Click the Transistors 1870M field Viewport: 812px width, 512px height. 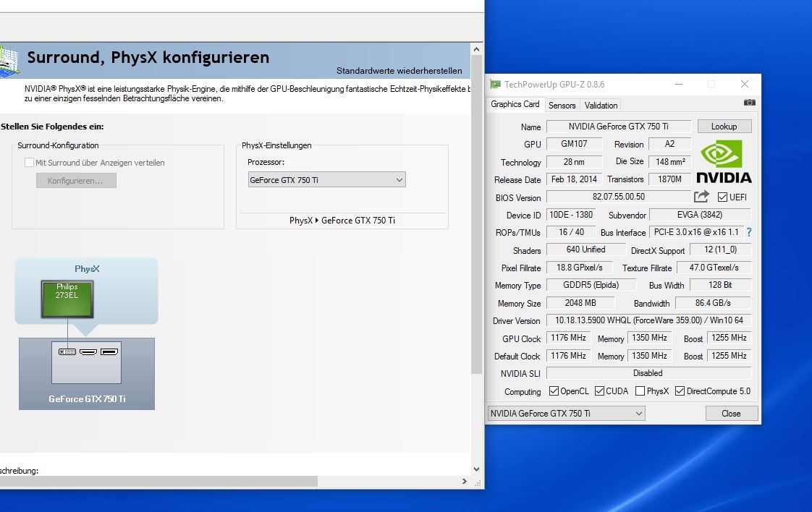pos(669,179)
